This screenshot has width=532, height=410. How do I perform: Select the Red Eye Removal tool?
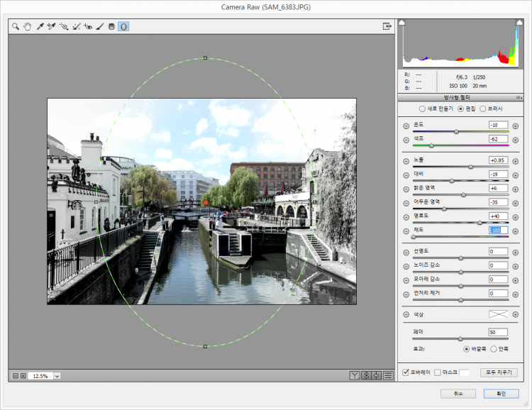pyautogui.click(x=88, y=26)
